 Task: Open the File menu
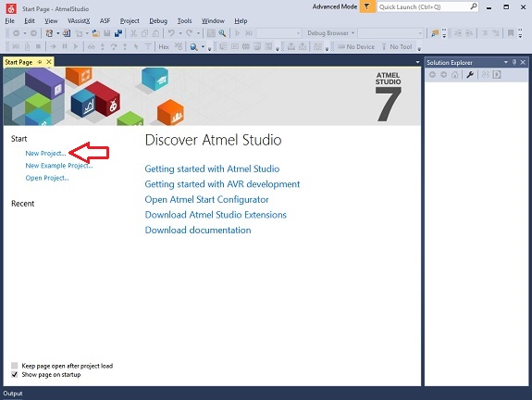[x=9, y=20]
